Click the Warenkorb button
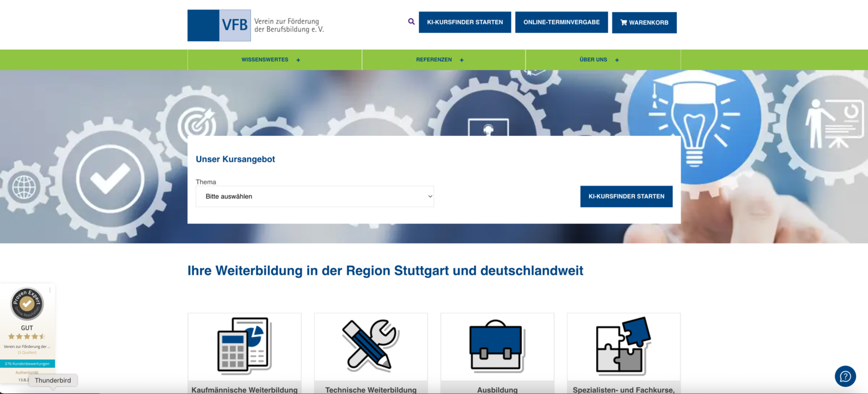This screenshot has height=394, width=868. 644,22
